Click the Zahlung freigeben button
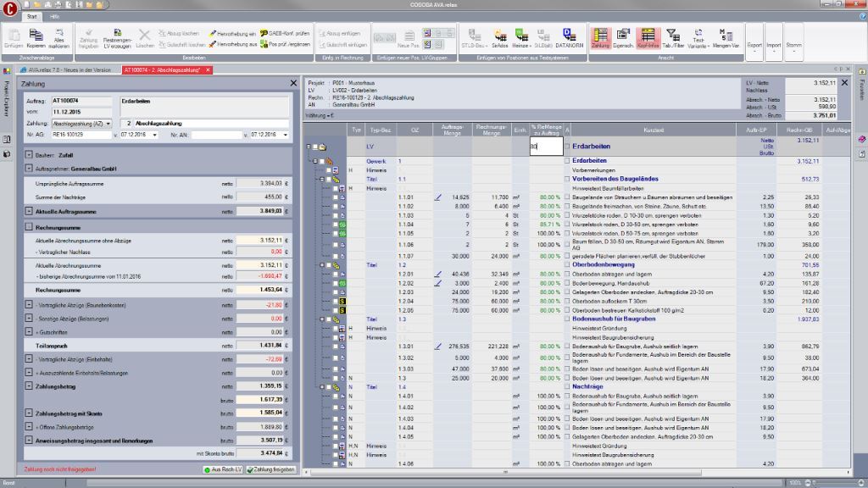Viewport: 868px width, 488px height. pos(270,469)
